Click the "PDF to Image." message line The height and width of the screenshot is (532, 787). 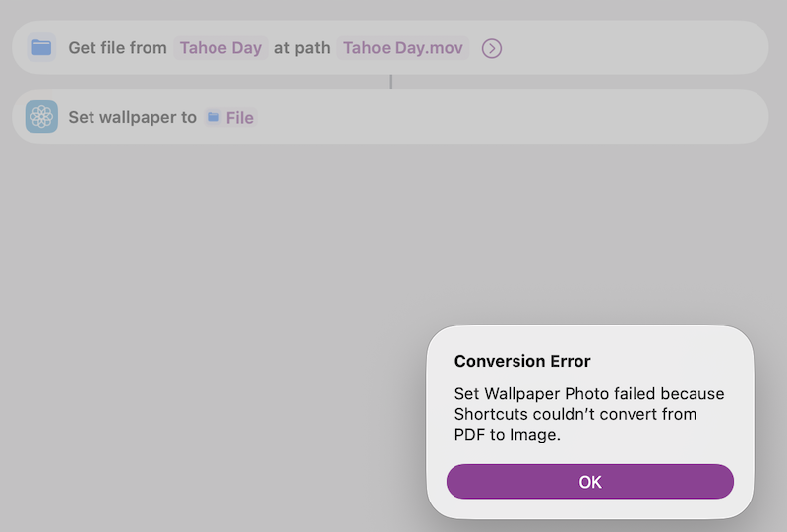(x=507, y=434)
